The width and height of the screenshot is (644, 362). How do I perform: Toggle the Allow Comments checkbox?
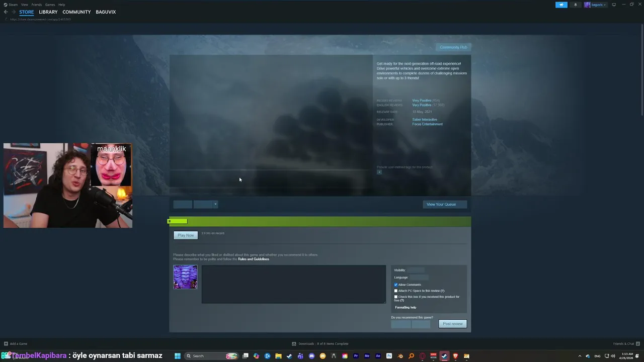coord(395,285)
